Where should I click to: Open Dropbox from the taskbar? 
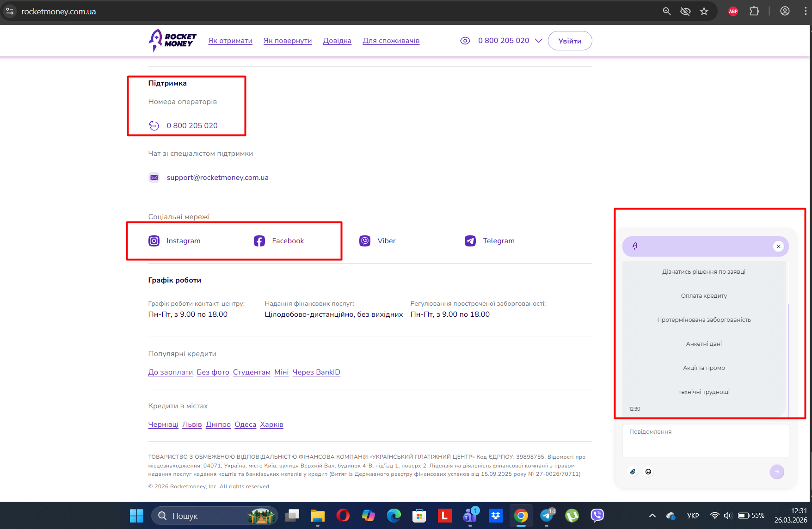click(x=496, y=515)
